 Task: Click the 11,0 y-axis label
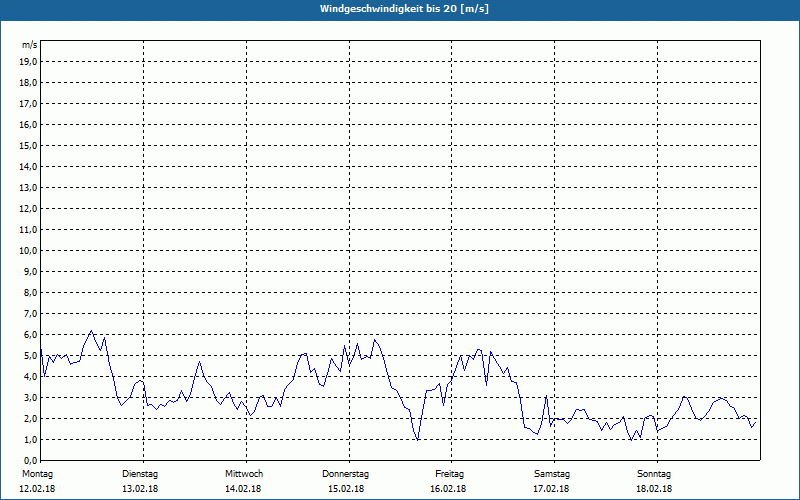tap(28, 230)
